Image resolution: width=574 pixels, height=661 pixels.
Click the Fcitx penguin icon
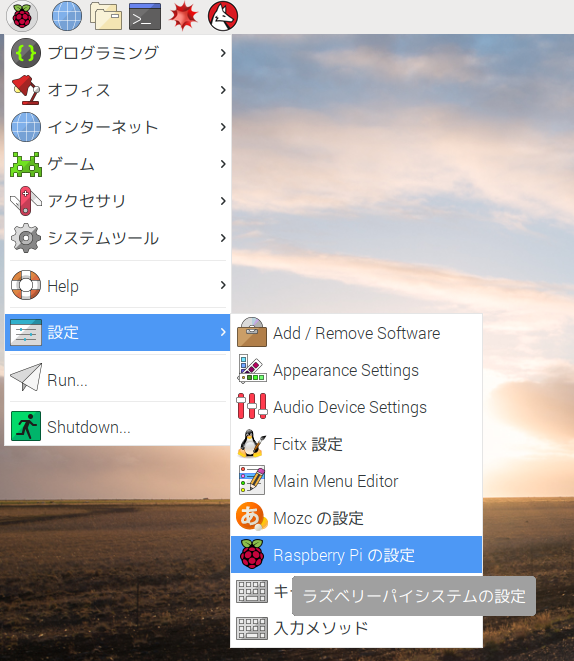(252, 443)
